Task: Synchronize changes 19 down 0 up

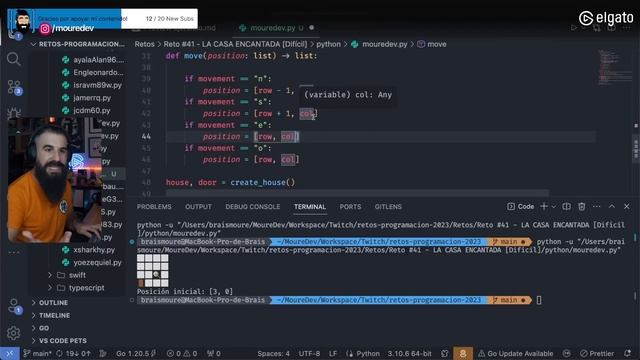Action: coord(73,353)
